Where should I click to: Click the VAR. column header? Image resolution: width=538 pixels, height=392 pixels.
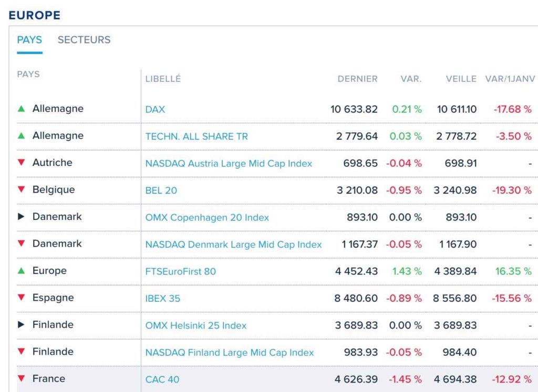[411, 79]
